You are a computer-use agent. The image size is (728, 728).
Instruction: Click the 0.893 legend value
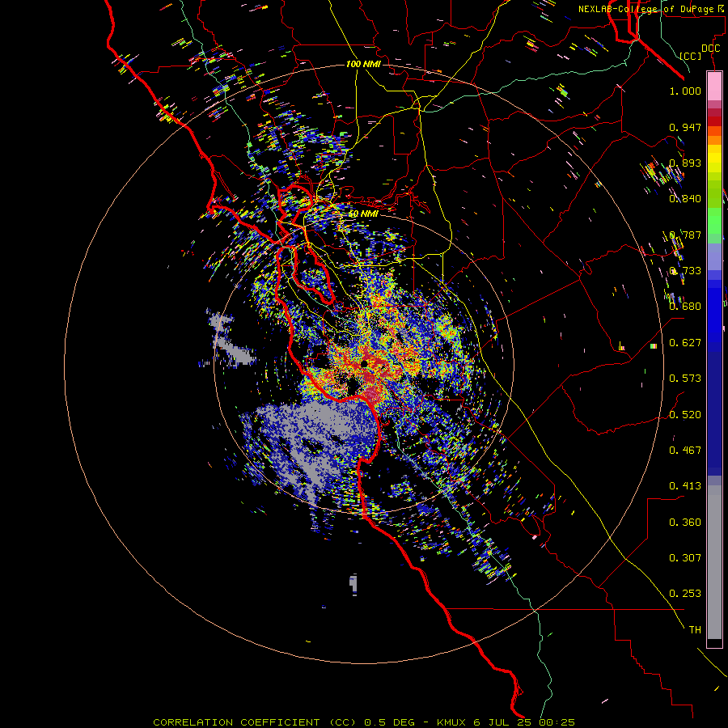(685, 163)
